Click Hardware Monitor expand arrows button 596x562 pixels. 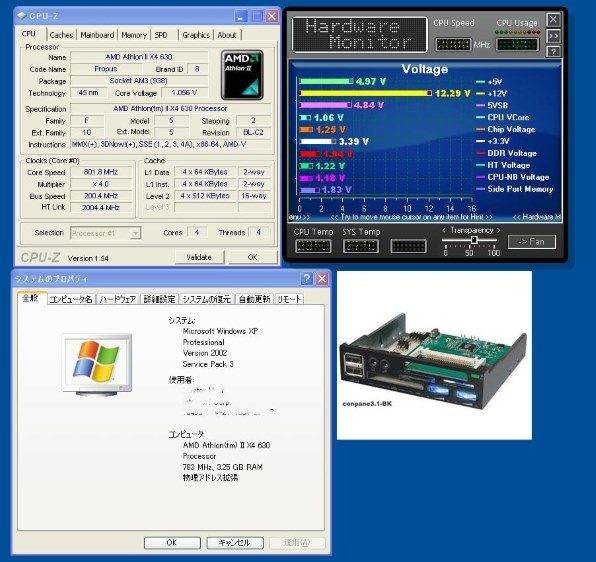click(x=553, y=36)
